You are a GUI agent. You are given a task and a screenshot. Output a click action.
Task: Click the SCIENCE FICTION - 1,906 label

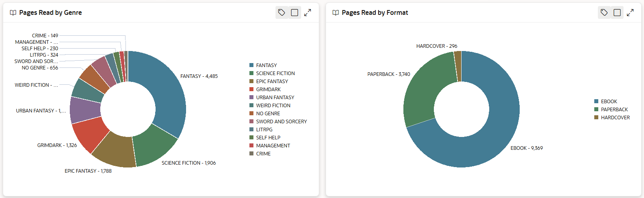188,163
